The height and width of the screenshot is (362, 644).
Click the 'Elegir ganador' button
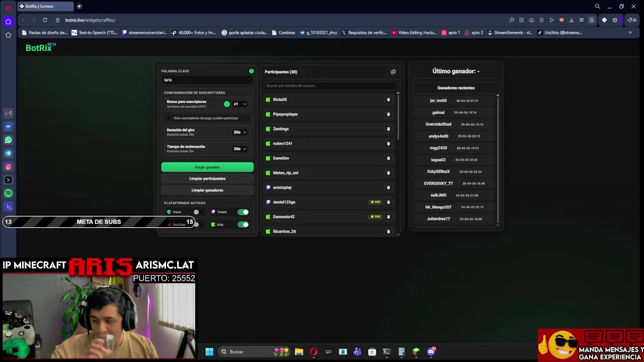point(207,167)
